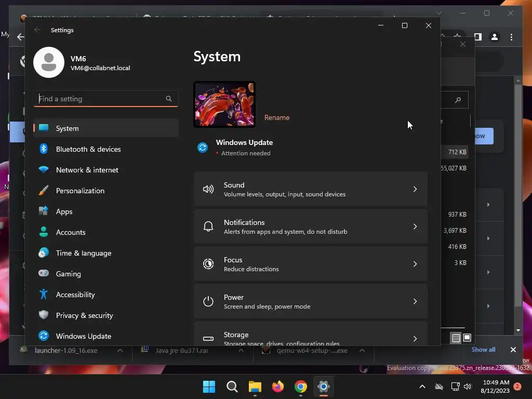The width and height of the screenshot is (532, 399).
Task: Expand the Power chevron arrow
Action: coord(415,301)
